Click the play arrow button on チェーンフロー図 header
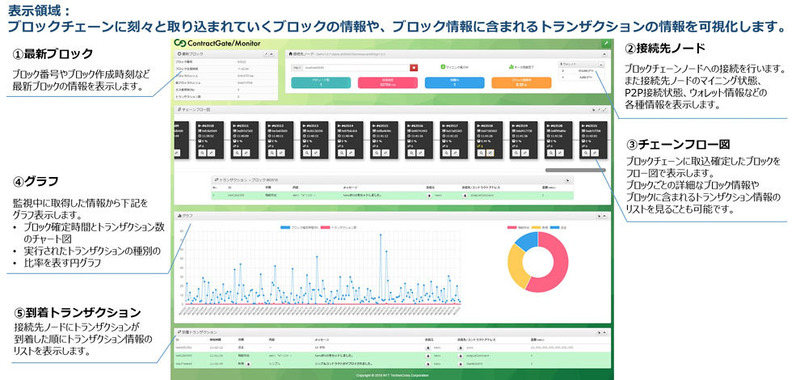Viewport: 800px width, 380px height. tap(593, 110)
